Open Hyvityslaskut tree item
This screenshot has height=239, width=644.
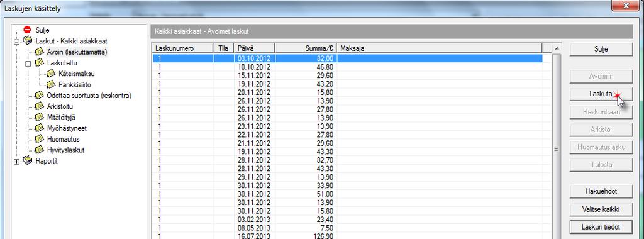[65, 150]
